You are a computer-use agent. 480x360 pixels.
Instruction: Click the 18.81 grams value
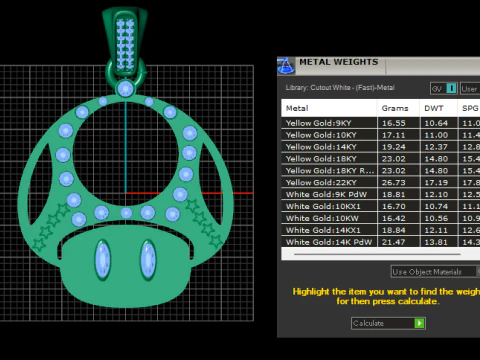pyautogui.click(x=394, y=194)
